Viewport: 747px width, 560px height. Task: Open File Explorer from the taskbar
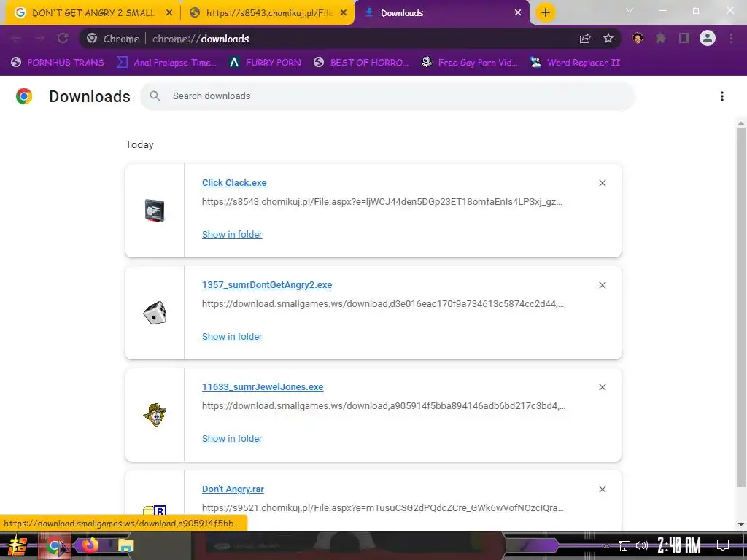125,545
